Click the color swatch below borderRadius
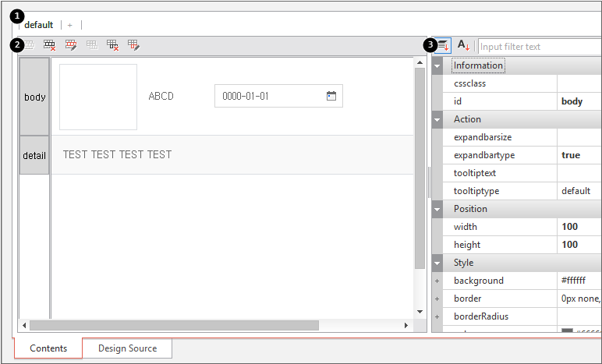This screenshot has width=602, height=364. 567,332
